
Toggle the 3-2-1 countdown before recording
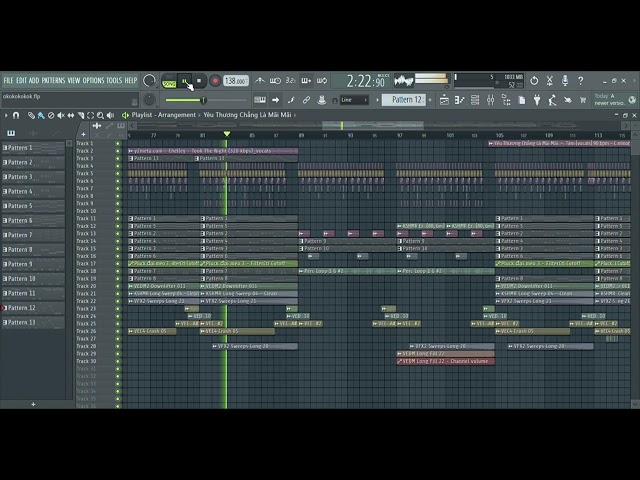tap(290, 81)
